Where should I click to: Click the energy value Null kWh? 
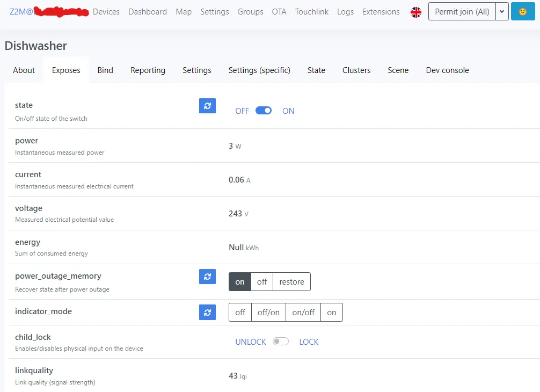244,248
